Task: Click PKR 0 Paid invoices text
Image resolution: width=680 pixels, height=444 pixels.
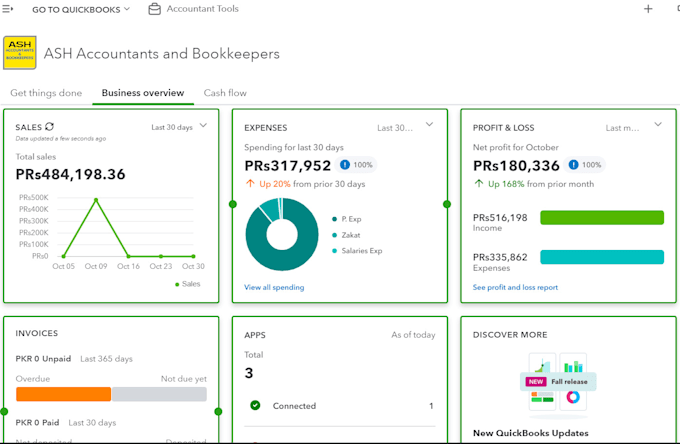Action: pos(37,422)
